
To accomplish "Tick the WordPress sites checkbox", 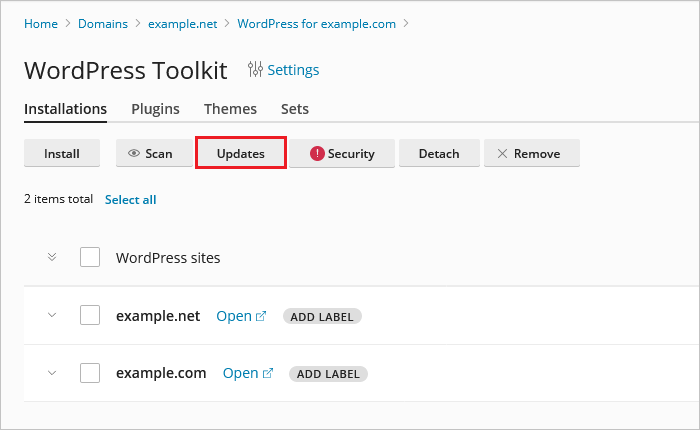I will [90, 257].
